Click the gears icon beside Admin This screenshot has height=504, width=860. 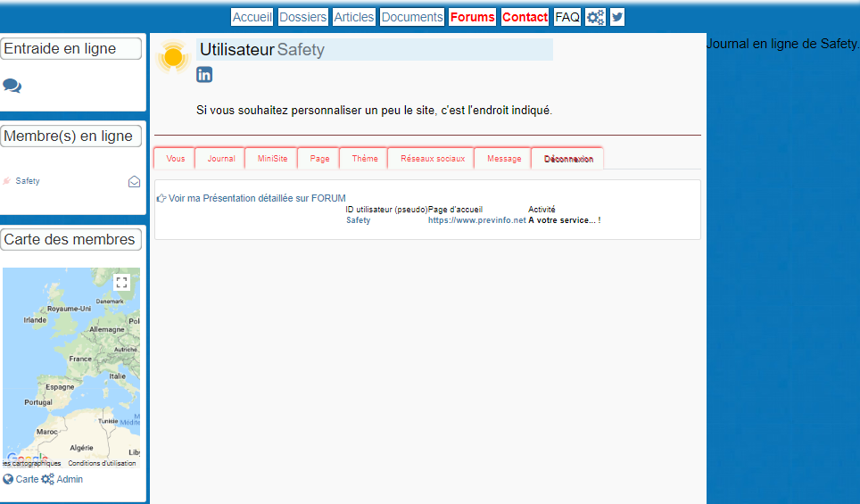47,479
